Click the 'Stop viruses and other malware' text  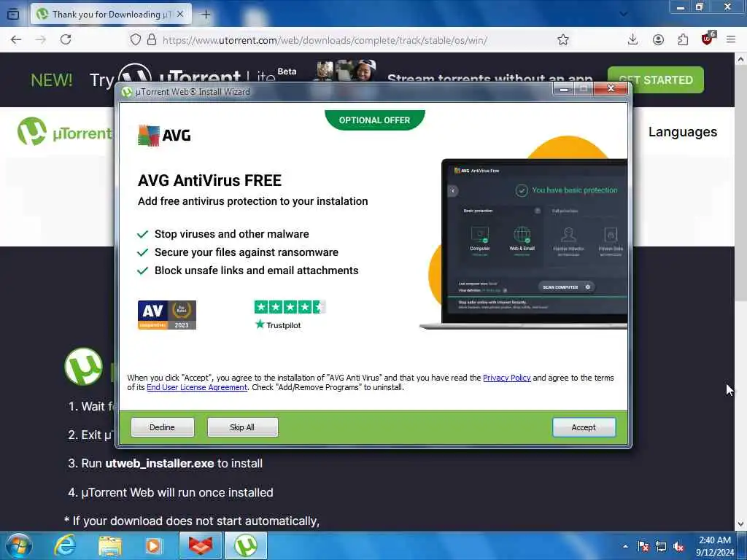point(231,234)
